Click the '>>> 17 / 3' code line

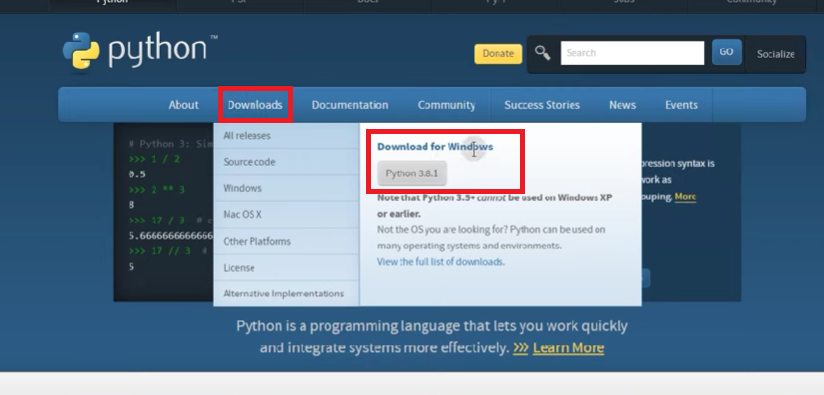(x=157, y=221)
